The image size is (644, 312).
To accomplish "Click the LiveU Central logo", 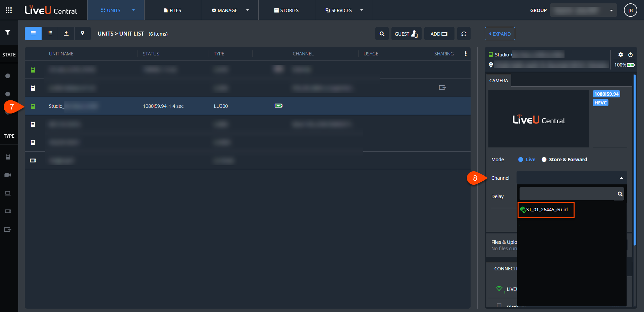I will coord(51,10).
